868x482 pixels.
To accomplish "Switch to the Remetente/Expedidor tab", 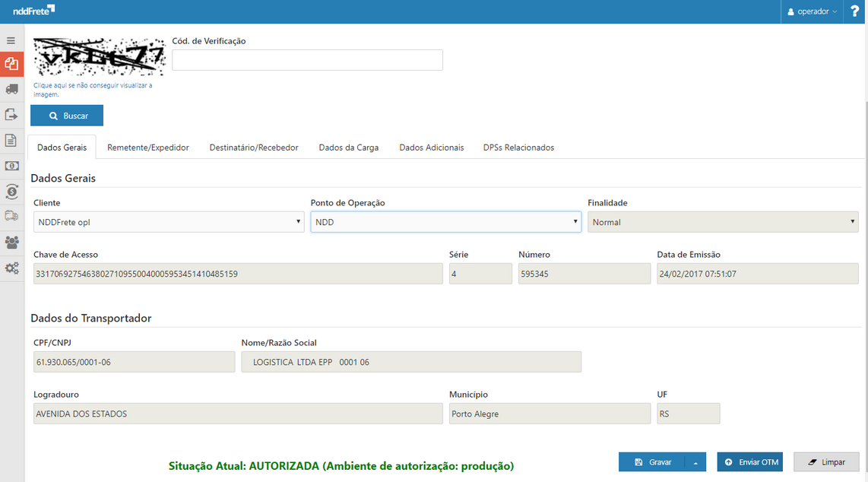I will point(147,147).
